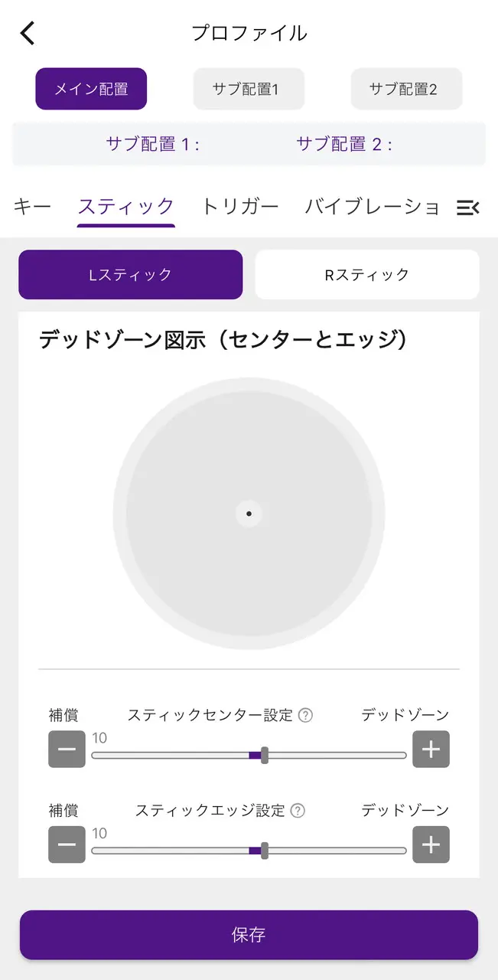Select the サブ配置1 profile
The height and width of the screenshot is (980, 498).
[248, 89]
